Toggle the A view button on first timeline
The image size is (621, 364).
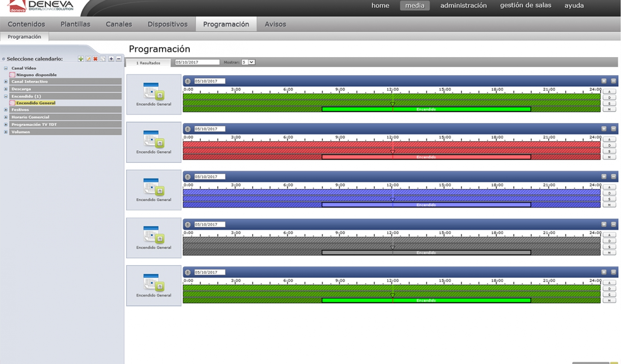pyautogui.click(x=609, y=92)
